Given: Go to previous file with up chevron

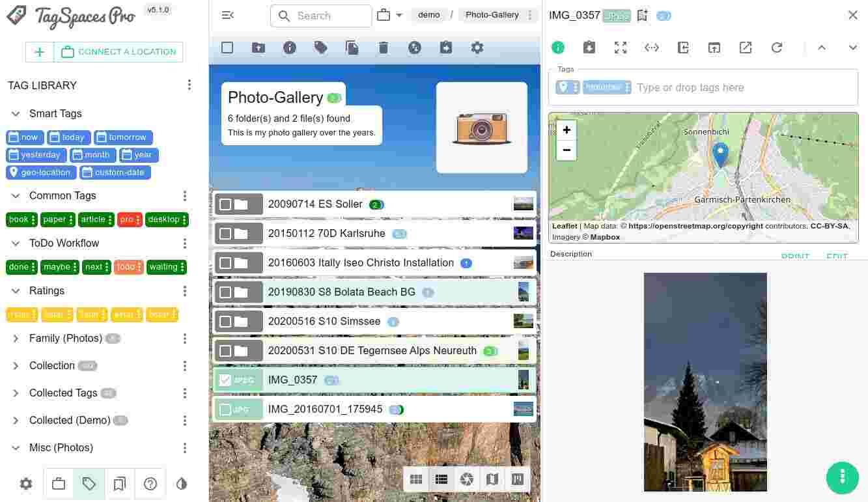Looking at the screenshot, I should pos(822,48).
